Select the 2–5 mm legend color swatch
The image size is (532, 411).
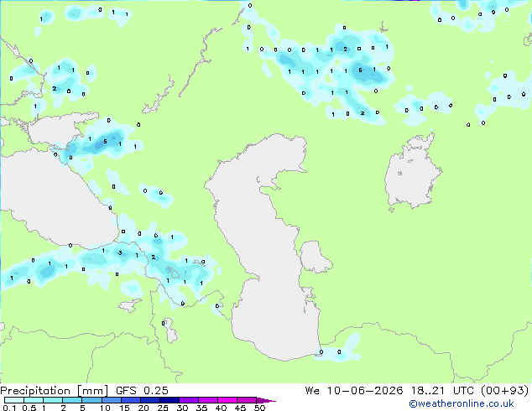tap(72, 400)
